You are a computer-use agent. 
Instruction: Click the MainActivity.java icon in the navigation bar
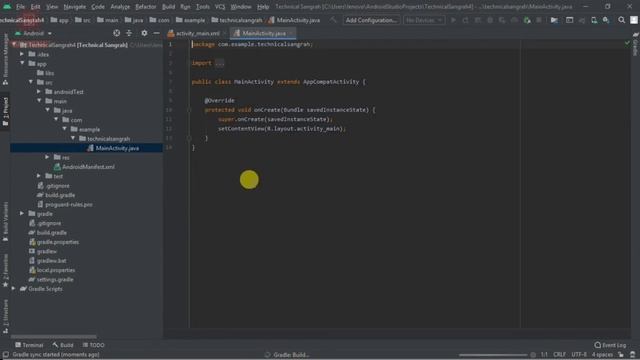[x=271, y=20]
